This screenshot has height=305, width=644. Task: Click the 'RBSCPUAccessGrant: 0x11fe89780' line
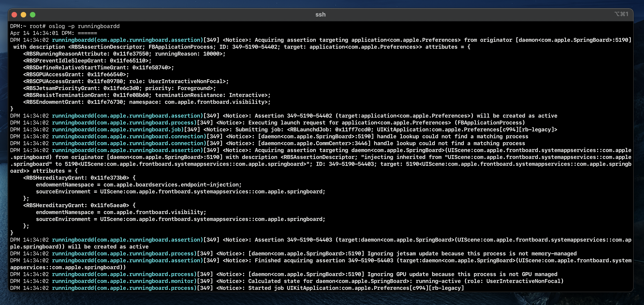(126, 82)
